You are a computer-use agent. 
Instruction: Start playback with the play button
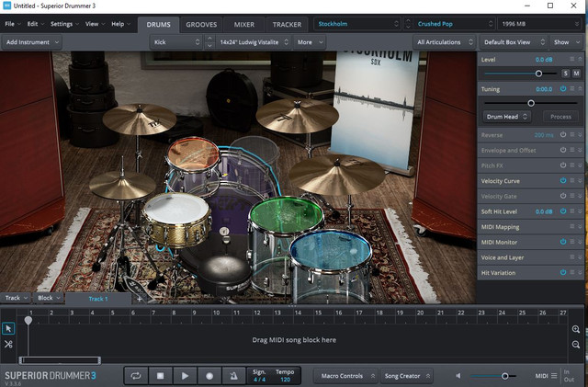click(x=185, y=376)
